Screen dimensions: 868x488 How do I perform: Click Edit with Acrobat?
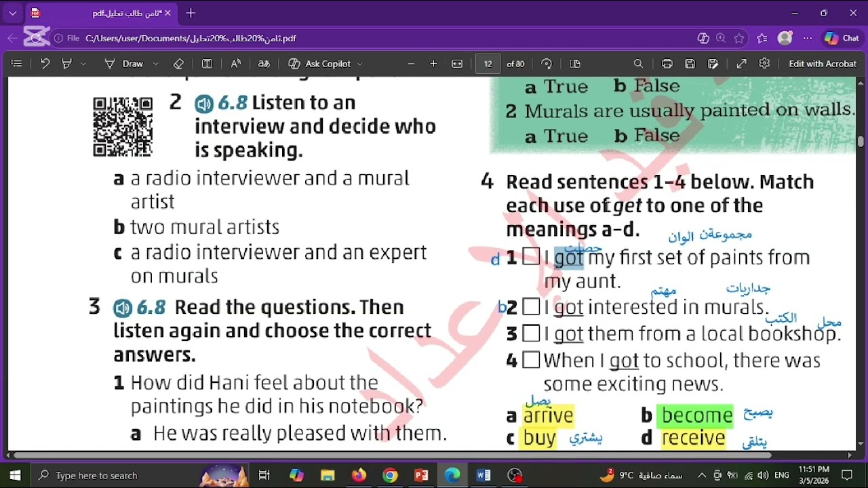(x=823, y=64)
